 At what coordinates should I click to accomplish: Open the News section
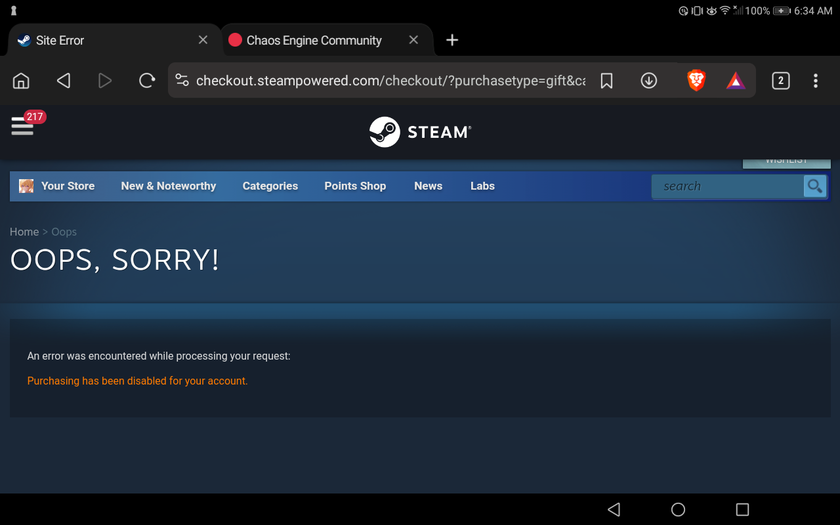pos(428,186)
